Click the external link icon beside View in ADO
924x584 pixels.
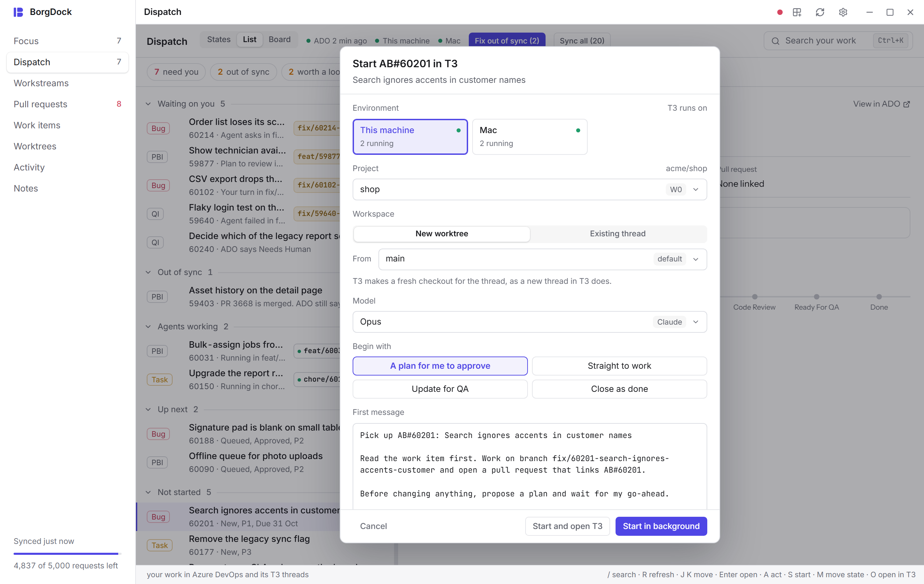point(907,104)
